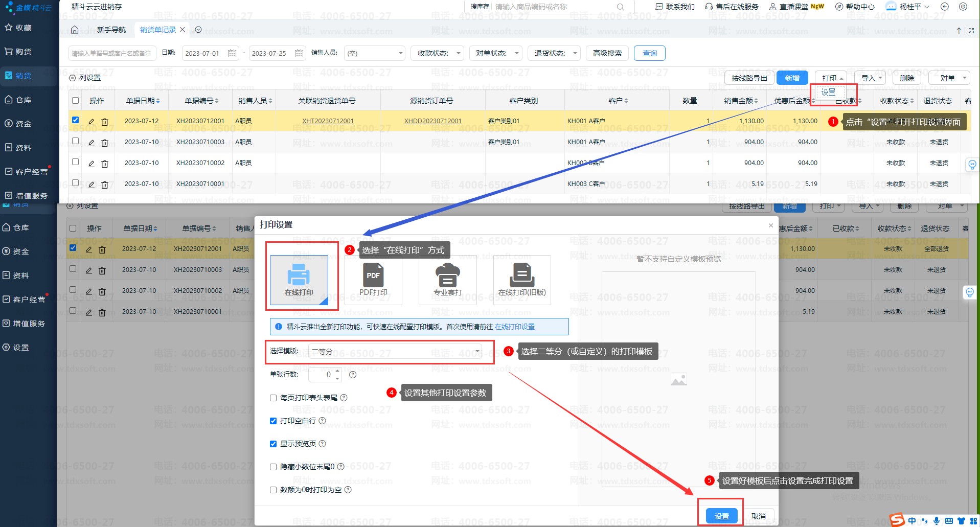
Task: Click the home icon in tab bar
Action: (x=75, y=30)
